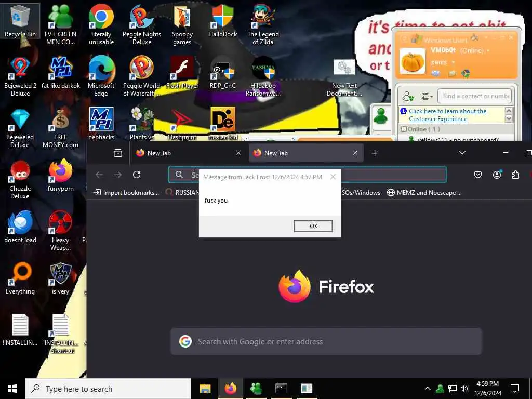Open the EVIL GREEN MEN CO shortcut

coord(60,24)
